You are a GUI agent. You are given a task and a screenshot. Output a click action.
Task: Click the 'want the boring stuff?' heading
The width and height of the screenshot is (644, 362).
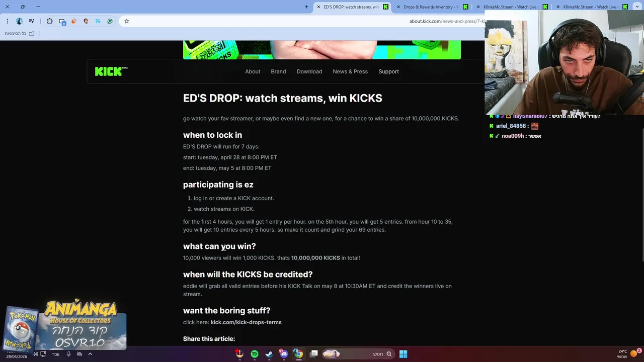(x=227, y=310)
